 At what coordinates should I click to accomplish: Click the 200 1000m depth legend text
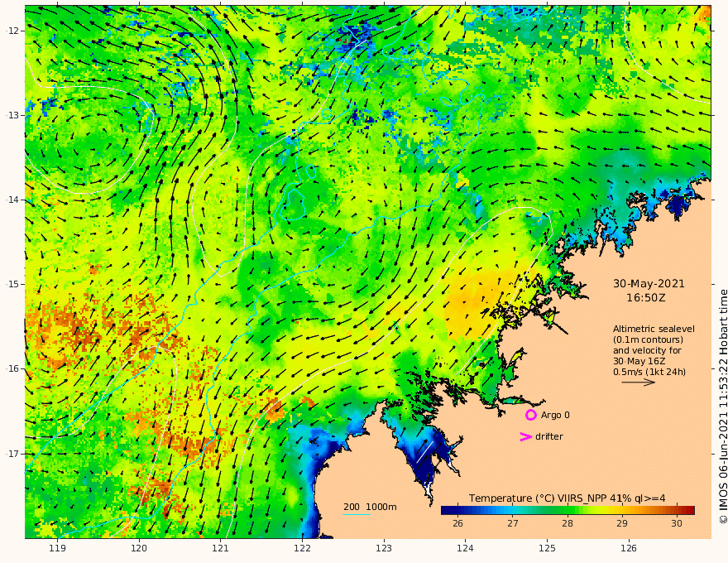(370, 507)
